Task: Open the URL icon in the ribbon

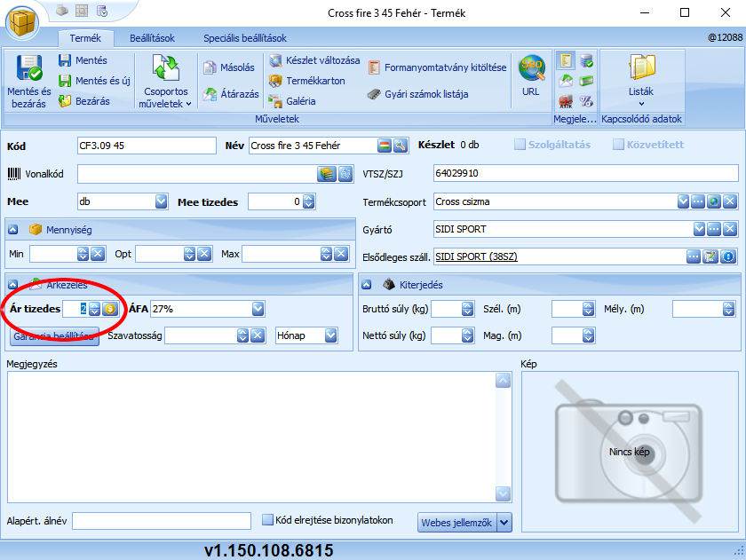Action: [x=531, y=68]
